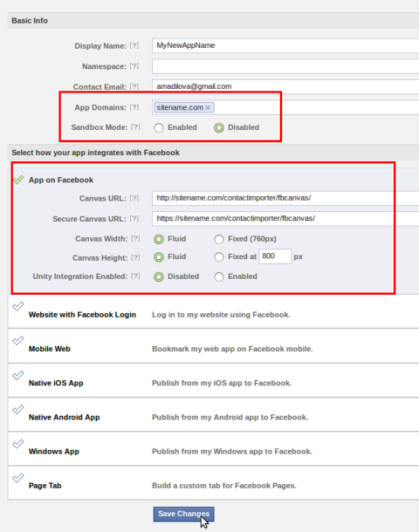The width and height of the screenshot is (419, 532).
Task: Remove sitename.com domain tag with x
Action: click(208, 108)
